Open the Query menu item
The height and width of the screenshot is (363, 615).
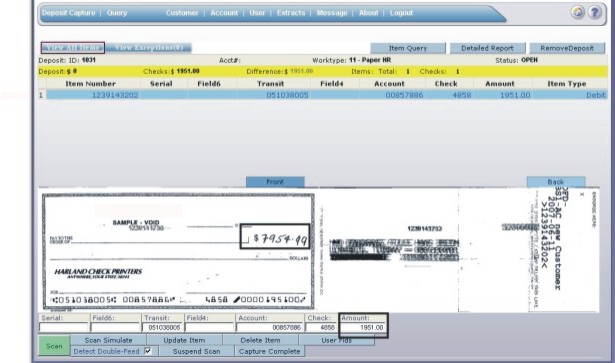(x=117, y=13)
